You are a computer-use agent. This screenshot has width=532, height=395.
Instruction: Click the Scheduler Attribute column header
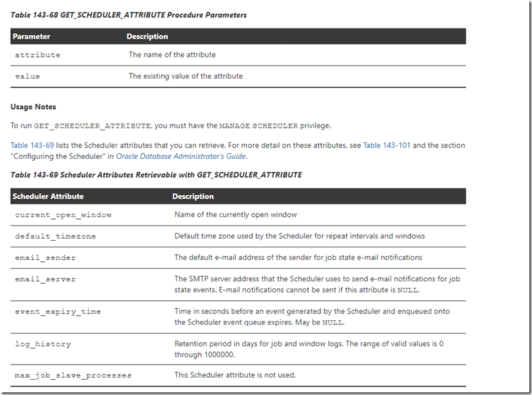48,197
